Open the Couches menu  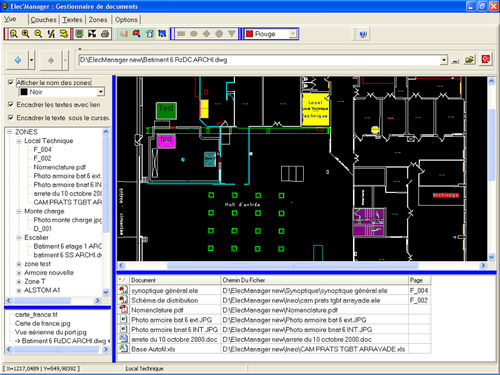pyautogui.click(x=43, y=20)
